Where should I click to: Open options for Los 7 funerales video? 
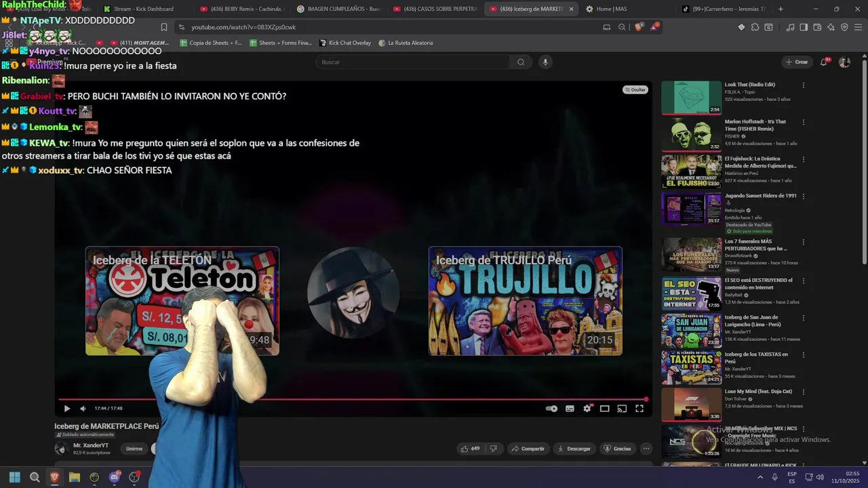point(804,242)
